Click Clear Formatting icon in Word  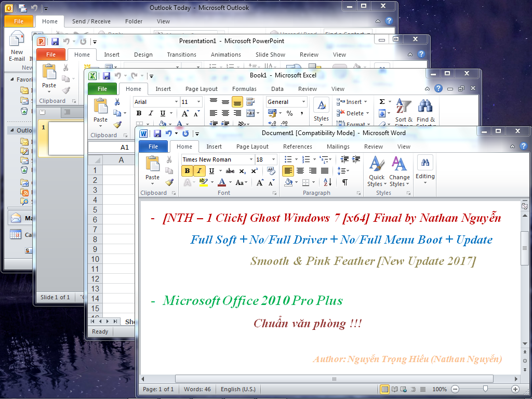pyautogui.click(x=271, y=170)
